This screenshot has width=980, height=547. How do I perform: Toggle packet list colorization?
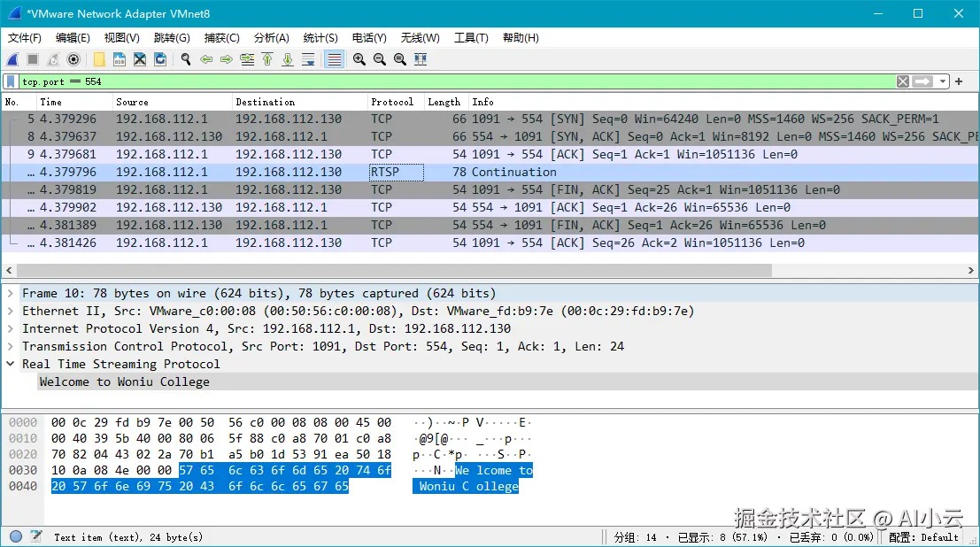click(335, 59)
